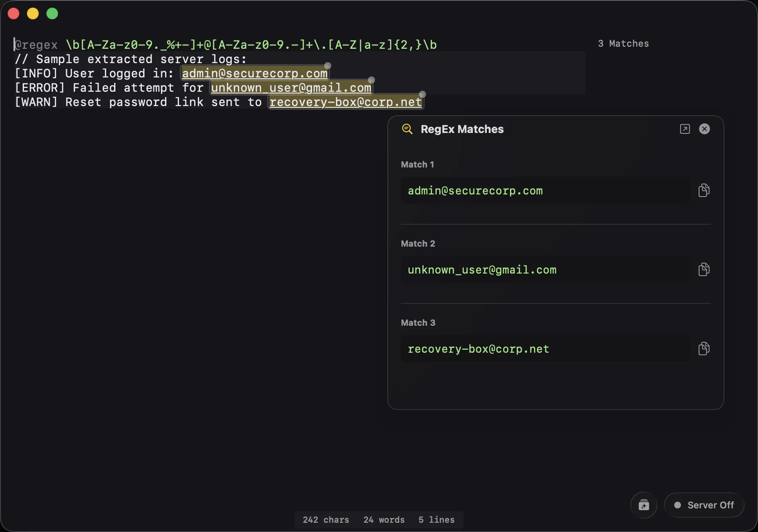Click the comment line Sample extracted server logs
Viewport: 758px width, 532px height.
[x=131, y=59]
